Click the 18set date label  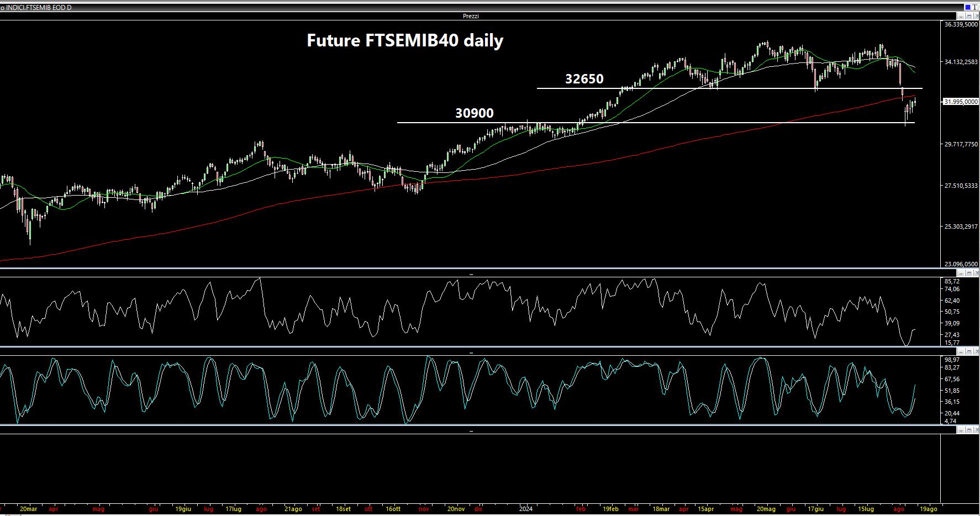(343, 509)
